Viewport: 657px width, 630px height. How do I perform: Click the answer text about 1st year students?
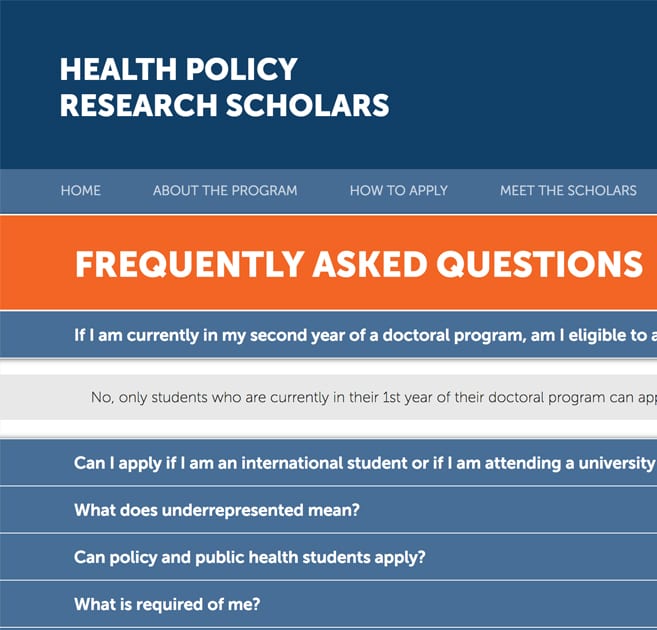[374, 397]
